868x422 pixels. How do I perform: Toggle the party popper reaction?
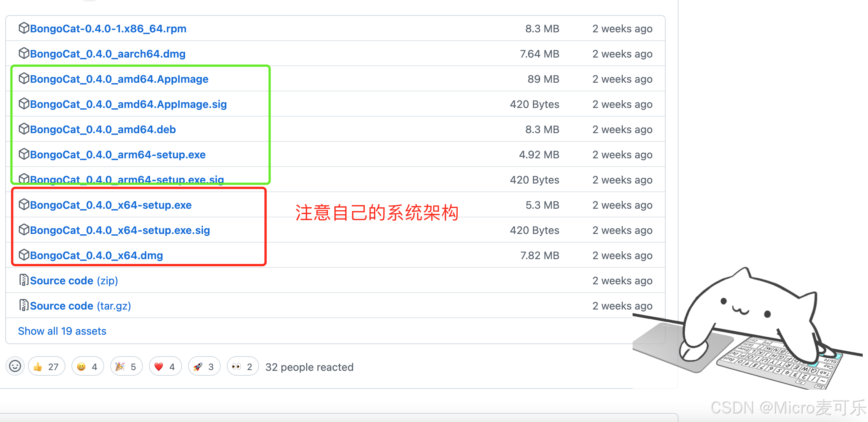click(x=126, y=367)
